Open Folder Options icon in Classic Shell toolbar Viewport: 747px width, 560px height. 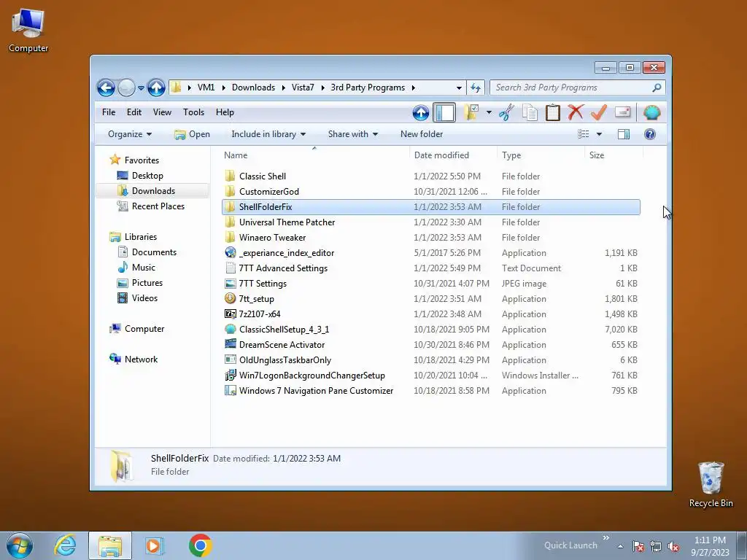tap(471, 112)
